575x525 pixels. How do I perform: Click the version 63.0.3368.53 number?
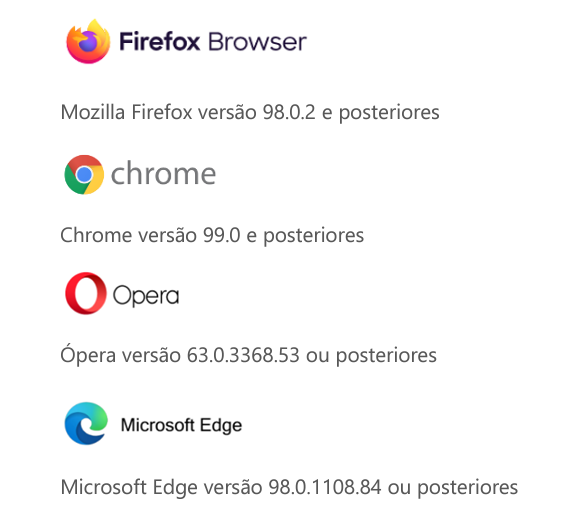[x=243, y=355]
